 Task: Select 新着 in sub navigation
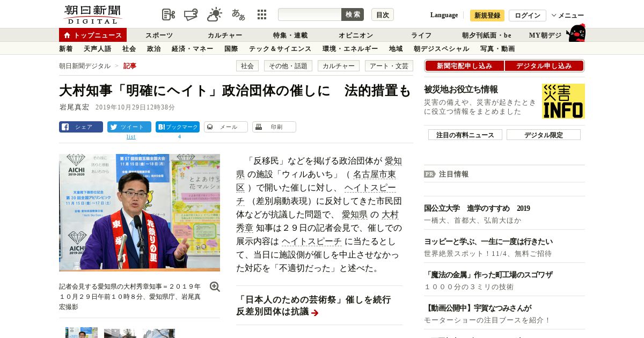coord(66,49)
